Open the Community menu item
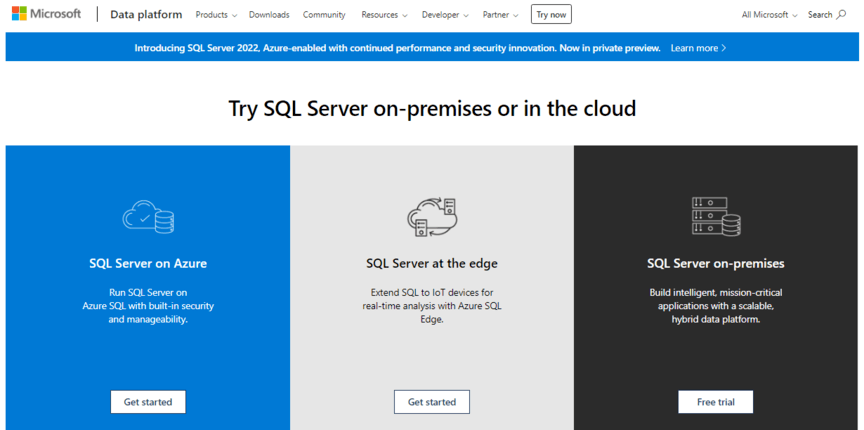The height and width of the screenshot is (430, 864). coord(324,15)
